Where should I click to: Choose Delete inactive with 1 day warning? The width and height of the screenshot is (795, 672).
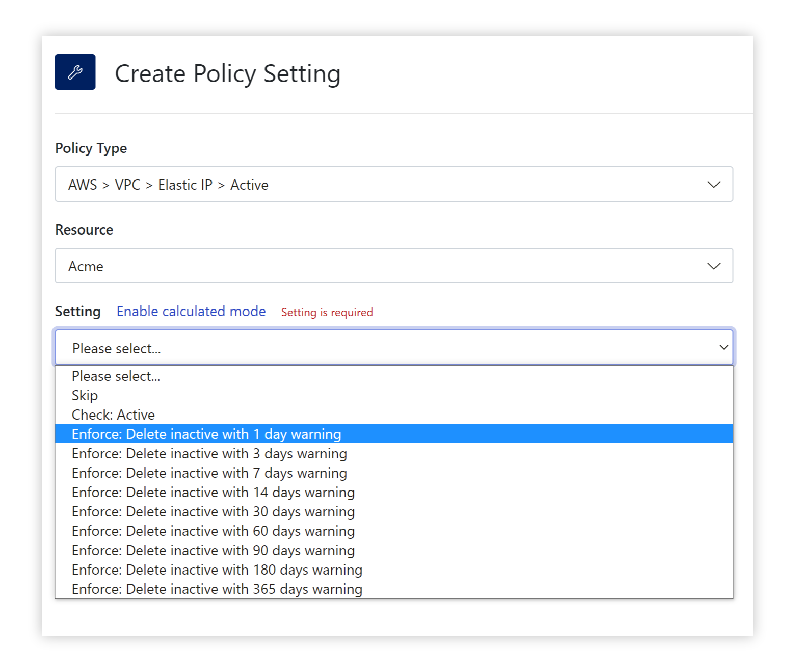[x=394, y=434]
